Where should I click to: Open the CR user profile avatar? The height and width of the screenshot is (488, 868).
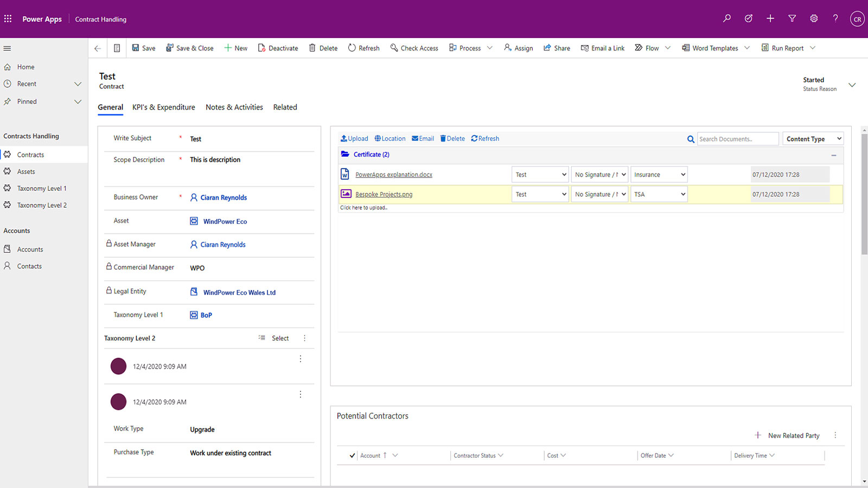[857, 19]
